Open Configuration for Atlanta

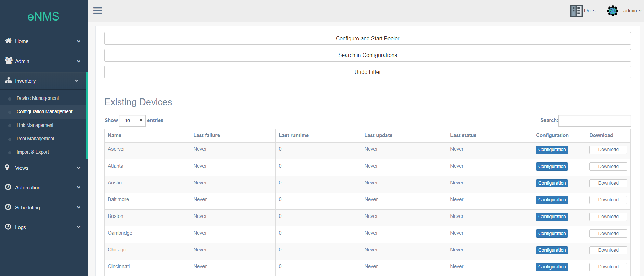pyautogui.click(x=552, y=167)
